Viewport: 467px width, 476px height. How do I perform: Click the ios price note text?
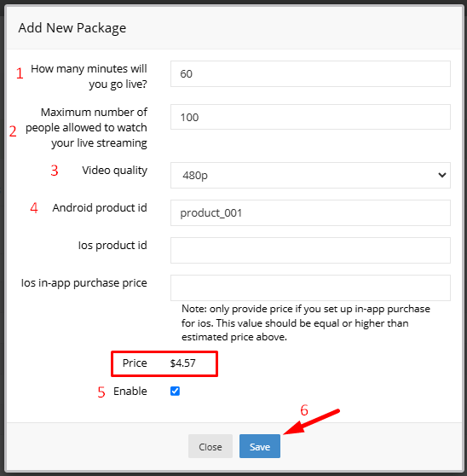tap(306, 322)
